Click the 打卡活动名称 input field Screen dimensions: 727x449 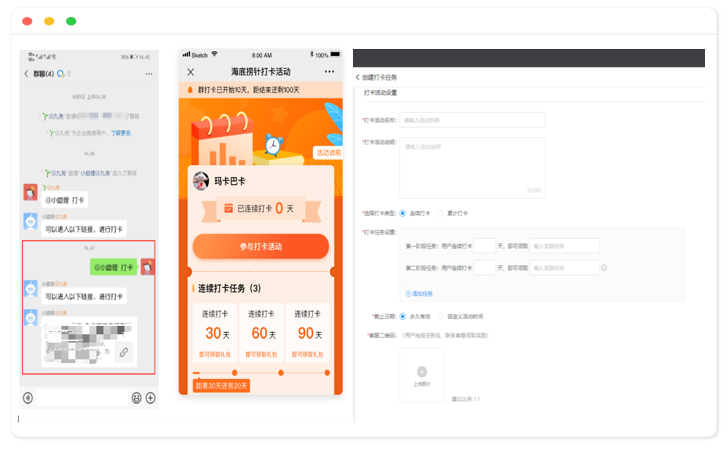tap(472, 120)
